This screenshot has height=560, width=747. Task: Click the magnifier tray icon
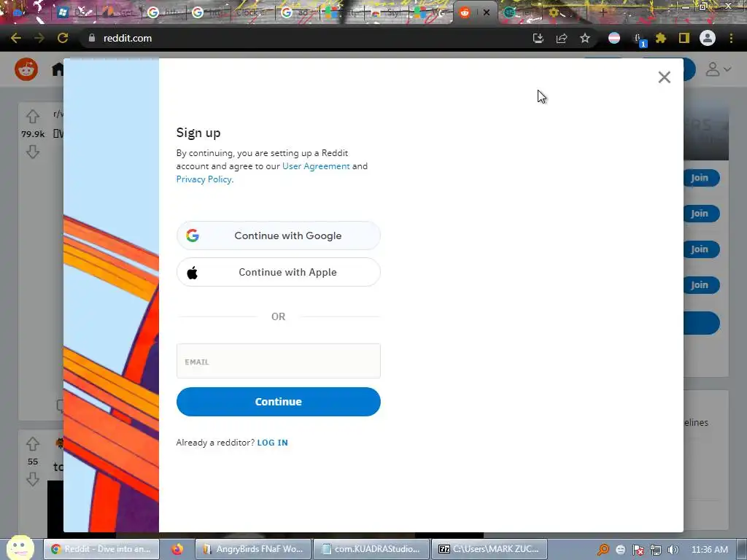coord(603,550)
